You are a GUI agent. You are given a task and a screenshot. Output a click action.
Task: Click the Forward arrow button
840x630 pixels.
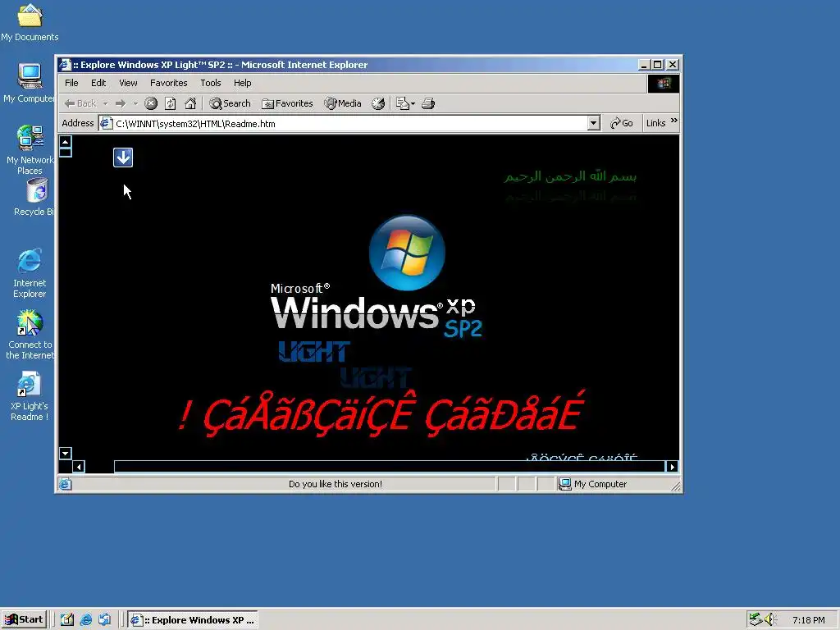(x=121, y=103)
